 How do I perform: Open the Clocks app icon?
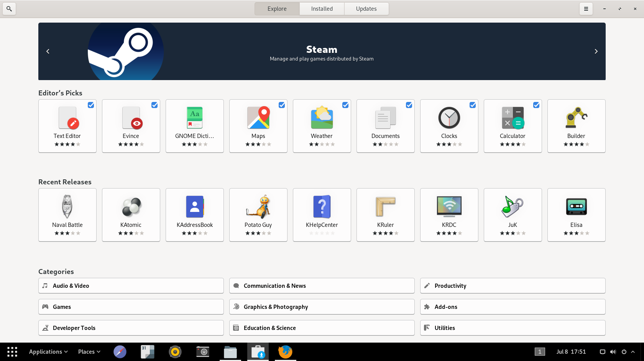[449, 118]
